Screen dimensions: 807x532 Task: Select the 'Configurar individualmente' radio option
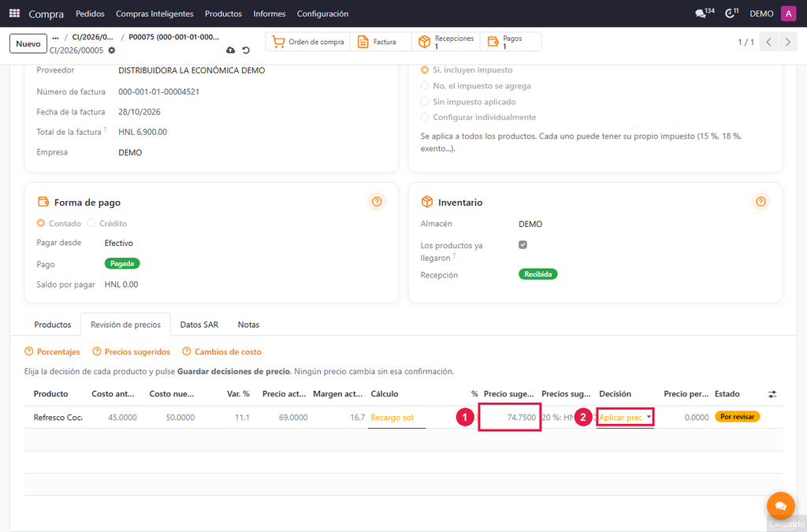(425, 117)
